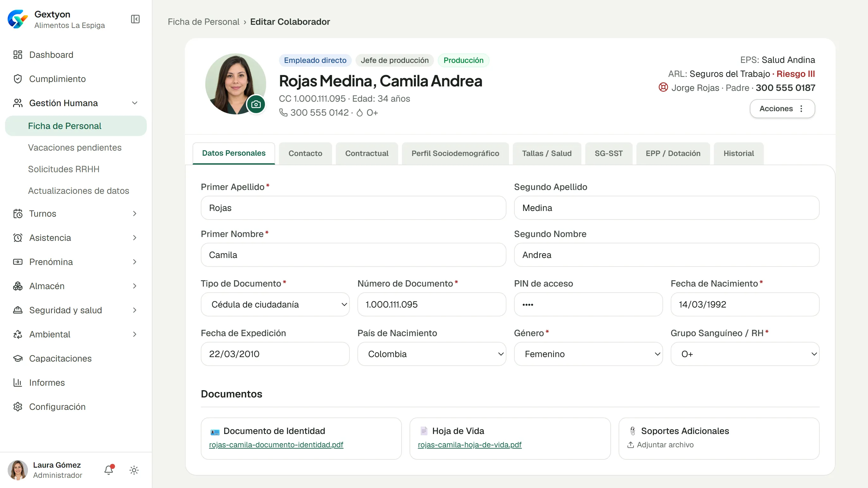Click the Asistencia alarm clock icon

point(17,238)
